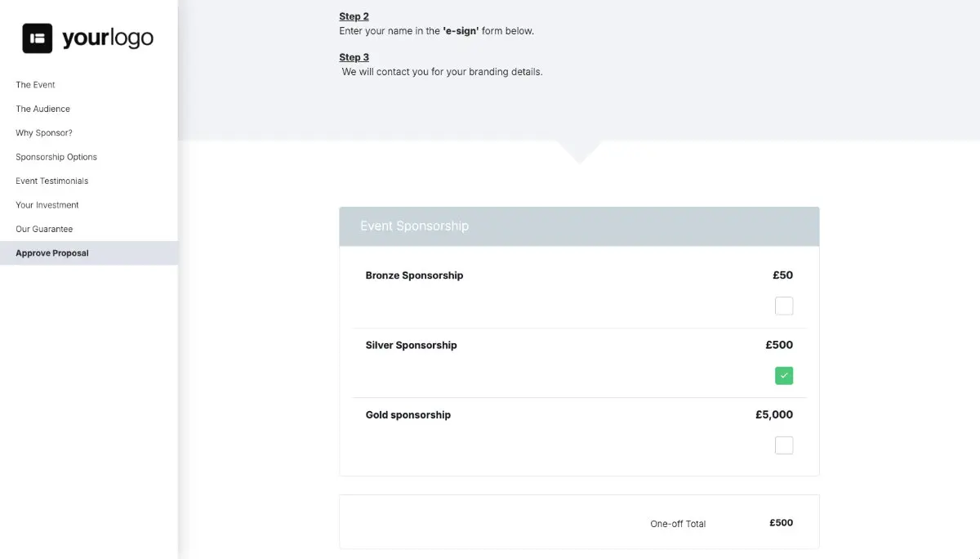Screen dimensions: 980x559
Task: Click the £5,000 Gold sponsorship price
Action: pyautogui.click(x=773, y=414)
